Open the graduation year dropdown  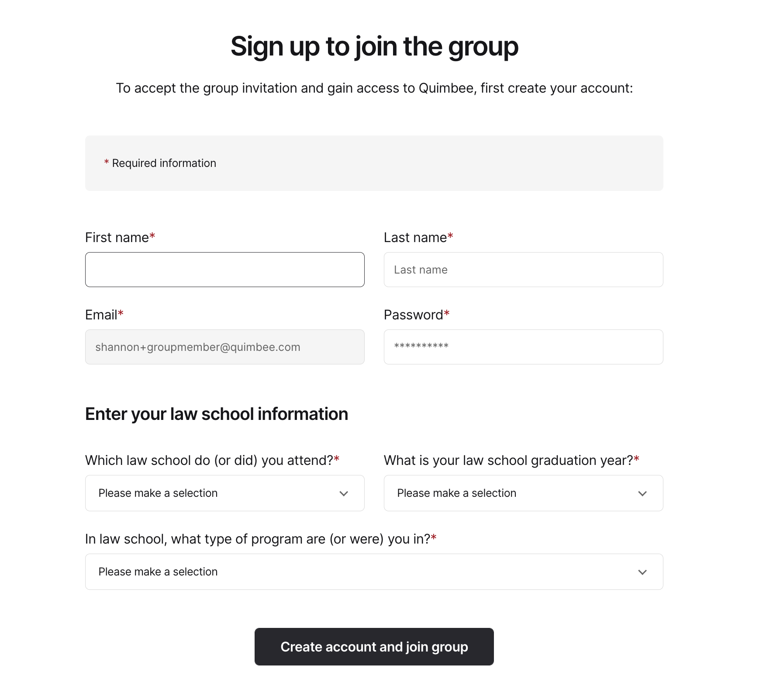click(x=523, y=493)
